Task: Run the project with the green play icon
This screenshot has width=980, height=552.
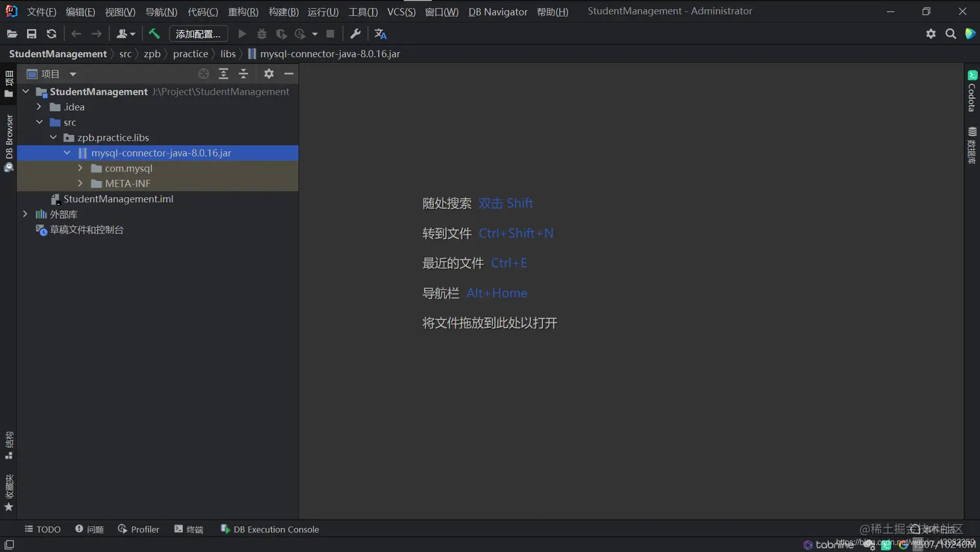Action: click(241, 34)
